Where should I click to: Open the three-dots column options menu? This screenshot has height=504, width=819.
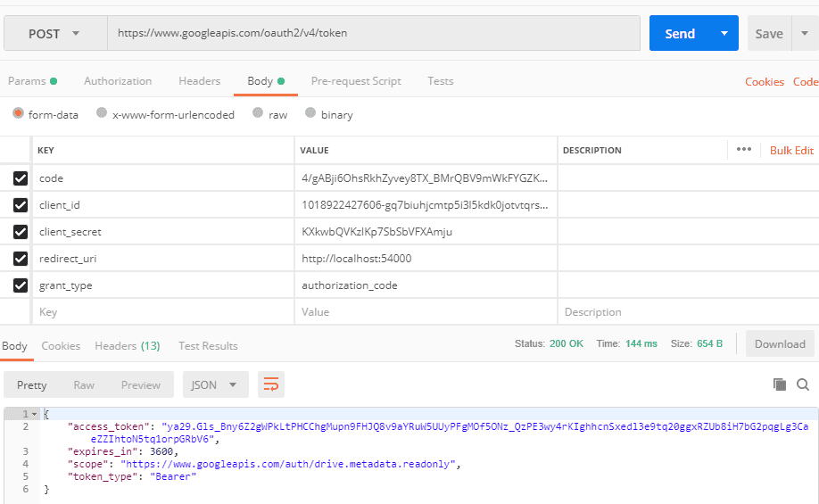pyautogui.click(x=744, y=149)
